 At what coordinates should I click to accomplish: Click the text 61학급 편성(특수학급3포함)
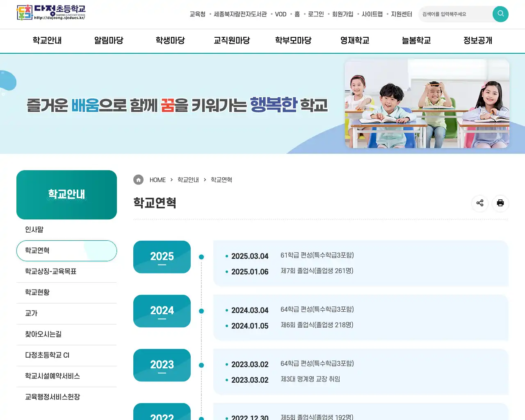(317, 255)
